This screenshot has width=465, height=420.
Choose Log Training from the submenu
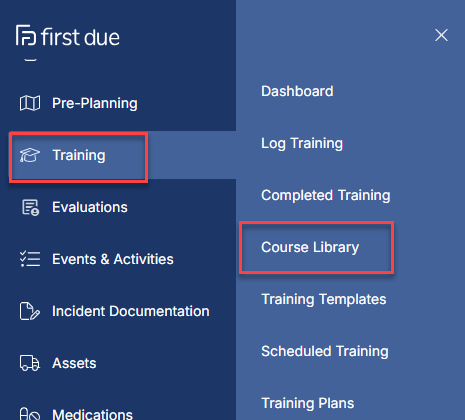(302, 144)
